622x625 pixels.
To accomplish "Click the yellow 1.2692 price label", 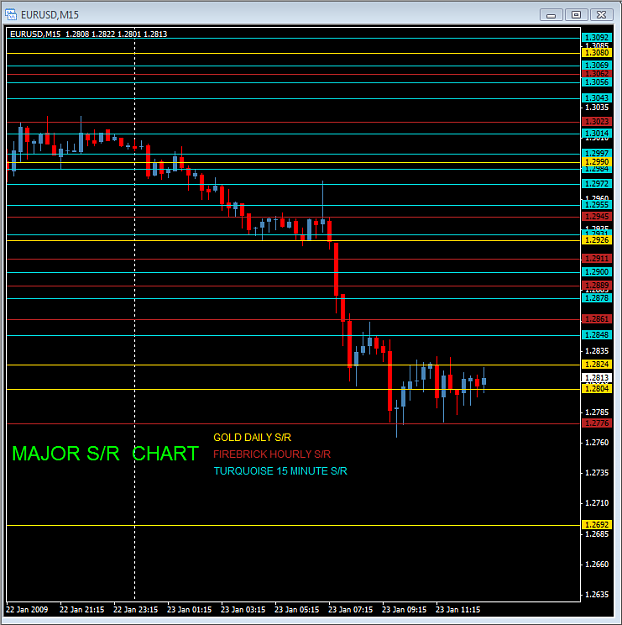I will pos(597,525).
